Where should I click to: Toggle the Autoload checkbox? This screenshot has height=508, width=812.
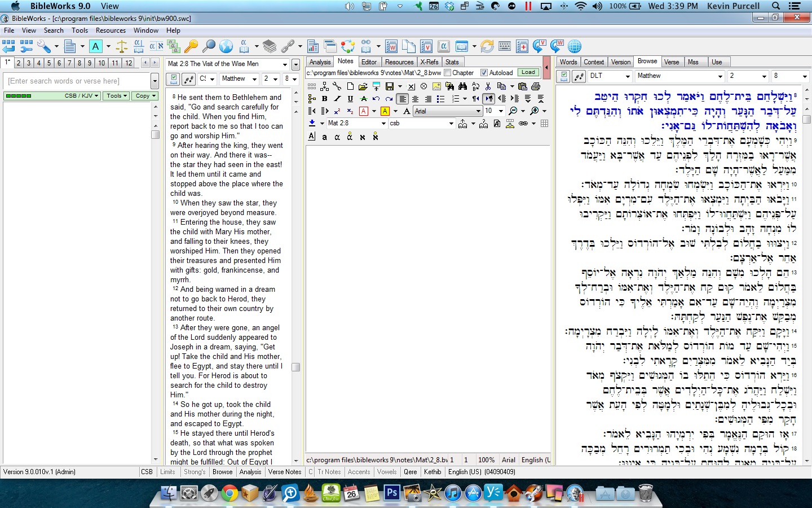[x=484, y=73]
